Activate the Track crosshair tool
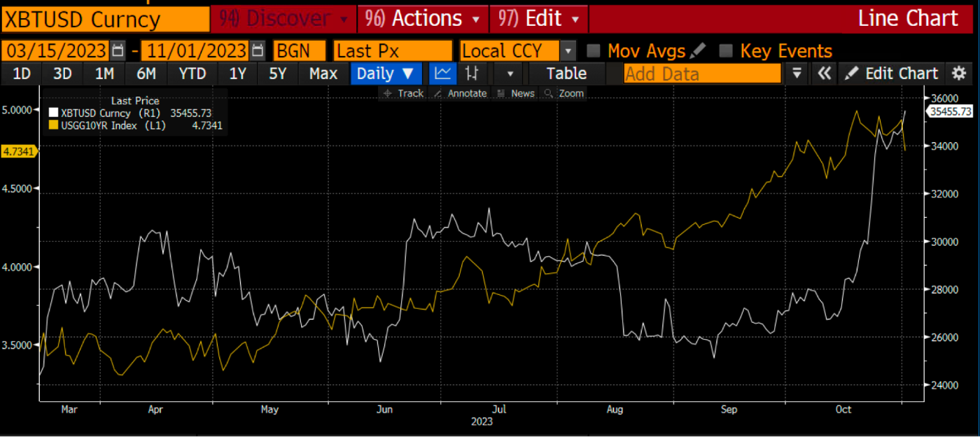Image resolution: width=980 pixels, height=437 pixels. pos(403,93)
